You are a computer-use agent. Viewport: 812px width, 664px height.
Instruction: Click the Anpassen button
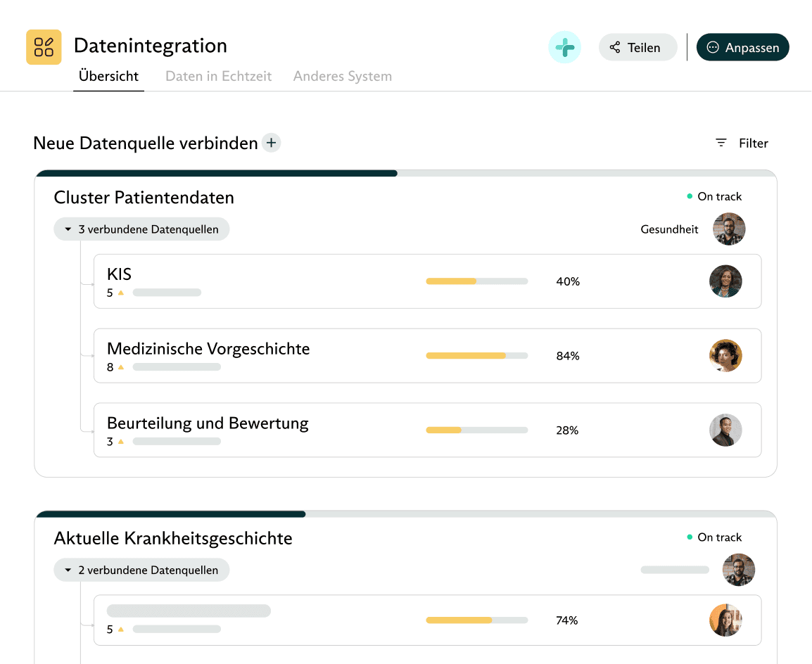point(742,48)
